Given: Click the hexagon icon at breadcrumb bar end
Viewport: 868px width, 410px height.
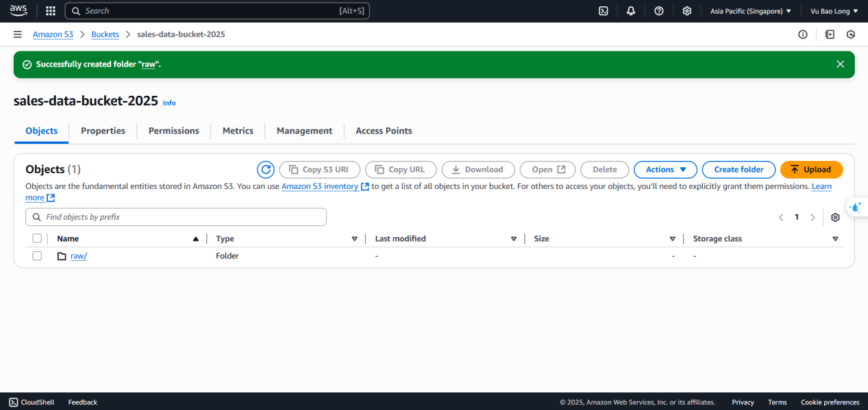Looking at the screenshot, I should [x=851, y=34].
